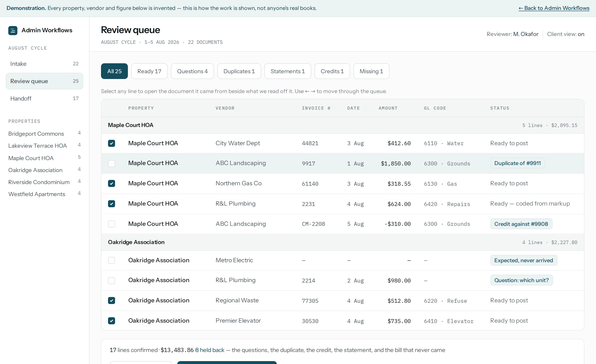This screenshot has width=596, height=364.
Task: Click the Admin Workflows logo icon
Action: tap(13, 30)
